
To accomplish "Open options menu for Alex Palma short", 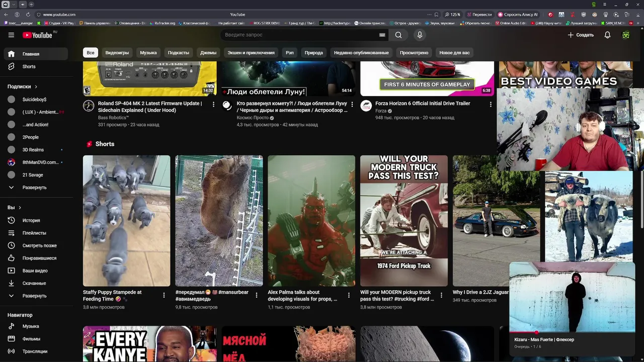I will [349, 295].
